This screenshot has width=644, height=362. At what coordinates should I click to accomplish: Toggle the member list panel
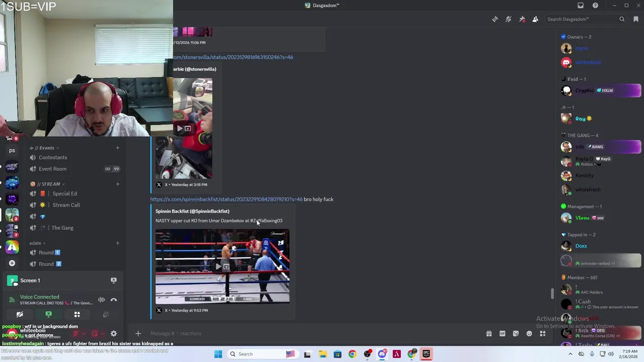point(535,19)
